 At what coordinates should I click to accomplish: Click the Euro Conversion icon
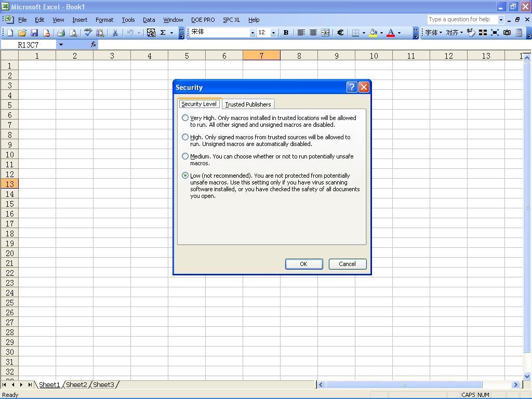(x=151, y=33)
